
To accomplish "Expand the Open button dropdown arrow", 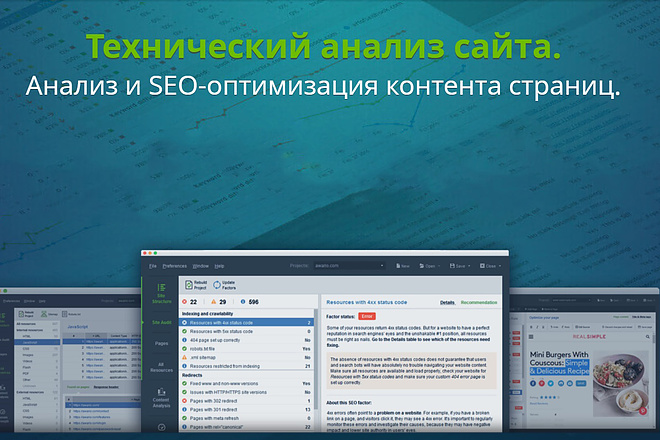I will 439,266.
